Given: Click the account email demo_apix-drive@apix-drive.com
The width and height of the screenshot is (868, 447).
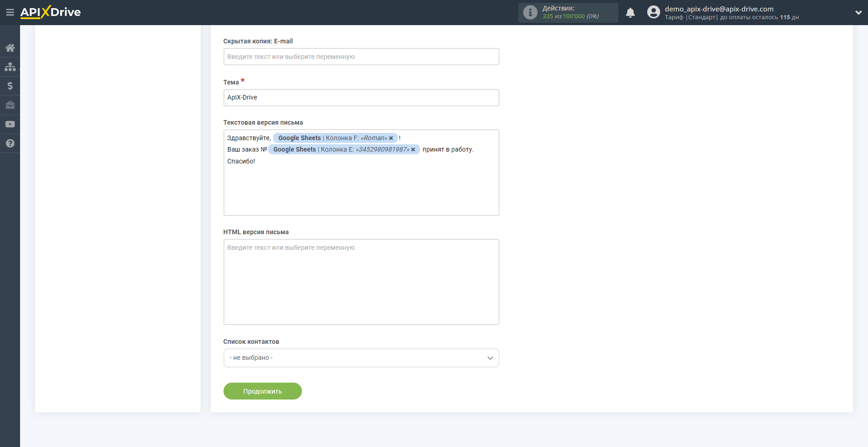Looking at the screenshot, I should tap(719, 9).
